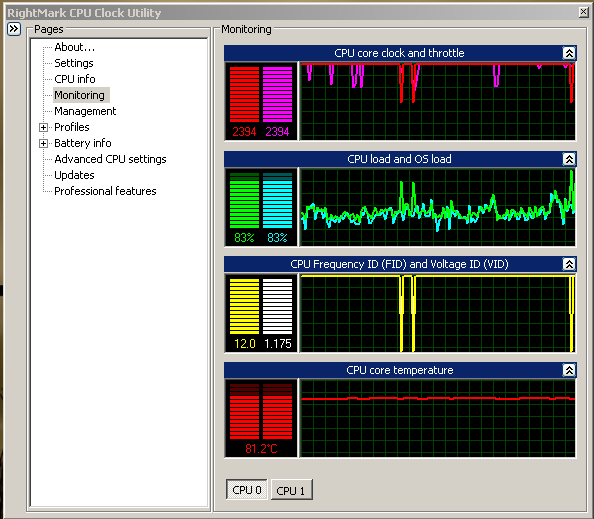Open the Management page
The height and width of the screenshot is (519, 594).
pyautogui.click(x=85, y=111)
